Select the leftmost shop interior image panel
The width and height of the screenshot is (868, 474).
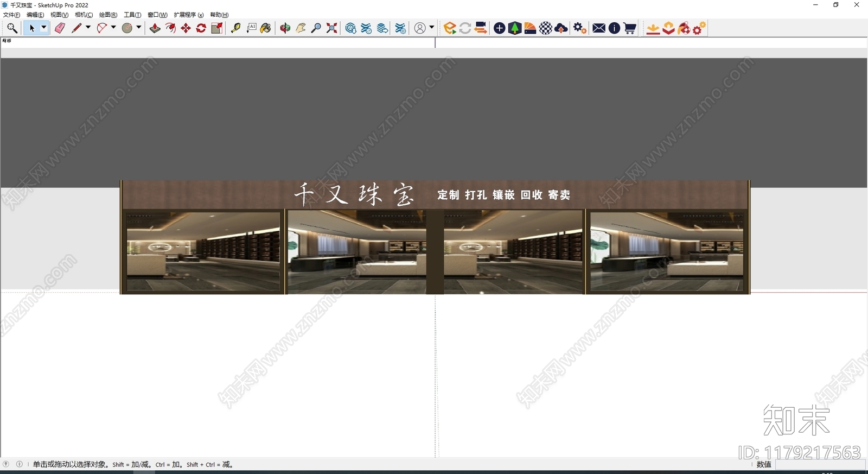click(x=203, y=251)
